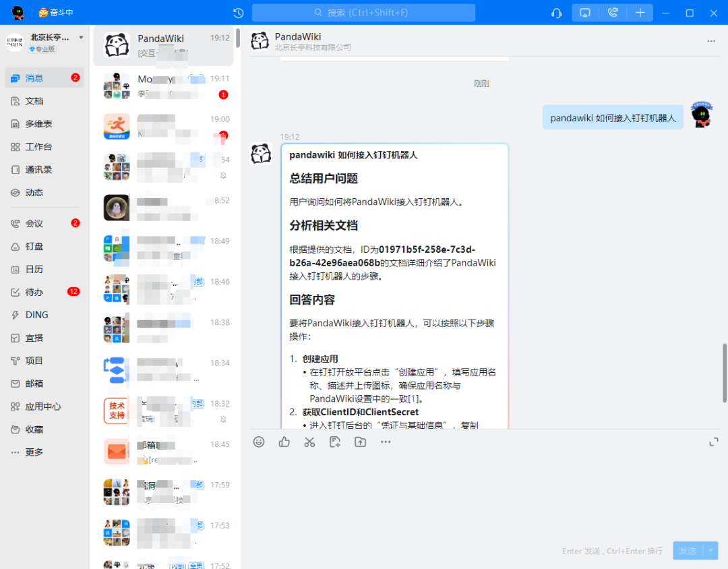The image size is (728, 569).
Task: Click the chat message scrollbar
Action: point(724,373)
